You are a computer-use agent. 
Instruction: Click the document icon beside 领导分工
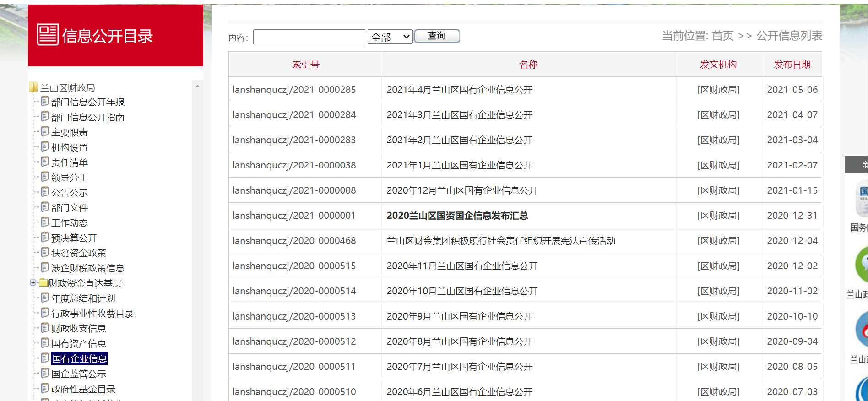[44, 177]
